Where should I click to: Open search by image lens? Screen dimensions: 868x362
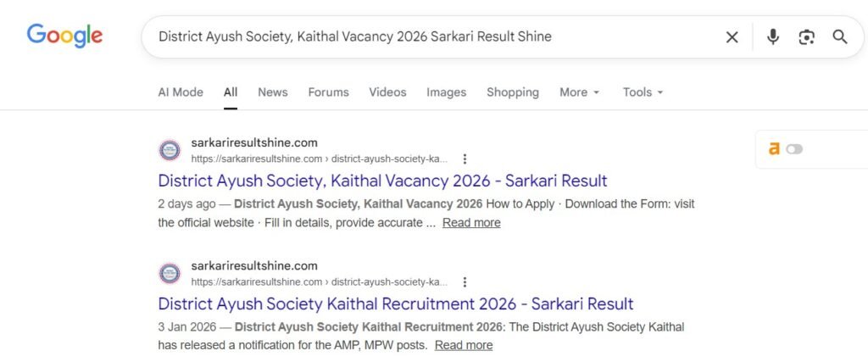[806, 37]
